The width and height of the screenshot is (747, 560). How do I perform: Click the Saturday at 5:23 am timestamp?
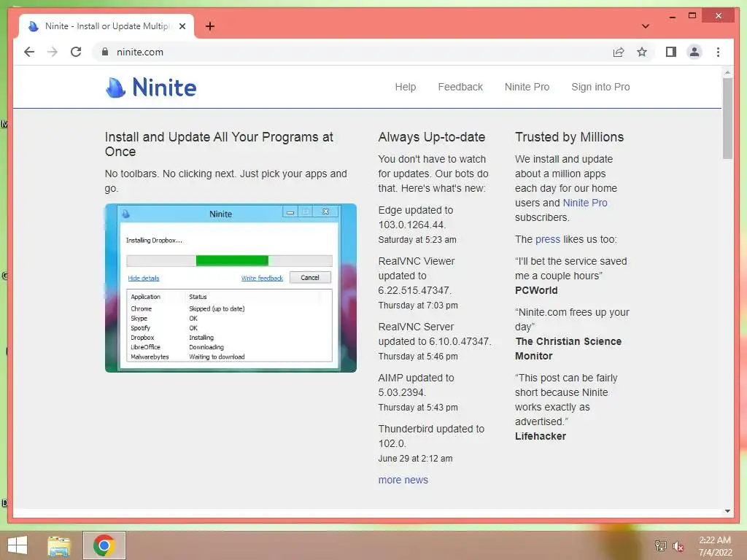tap(417, 240)
